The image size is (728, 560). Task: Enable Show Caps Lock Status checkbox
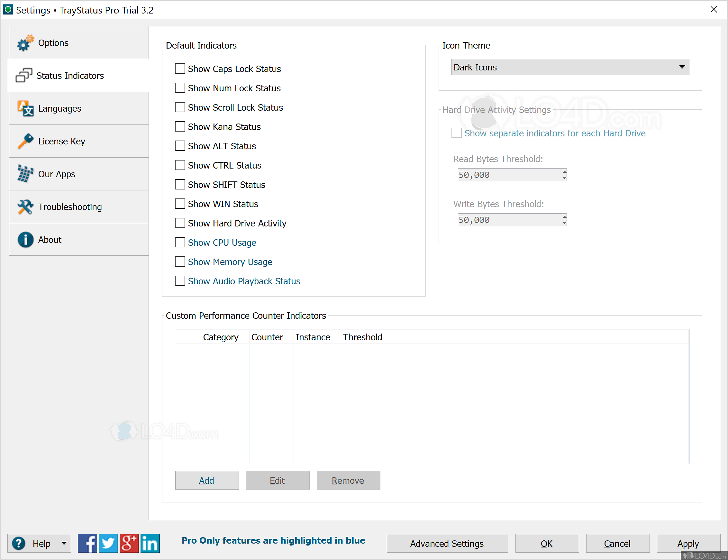pyautogui.click(x=180, y=69)
